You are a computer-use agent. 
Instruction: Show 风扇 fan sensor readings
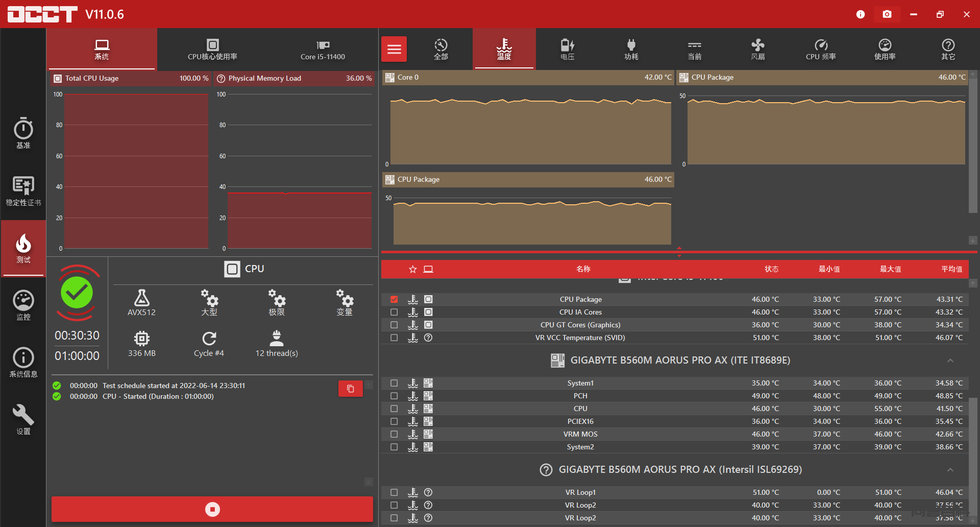[x=757, y=50]
